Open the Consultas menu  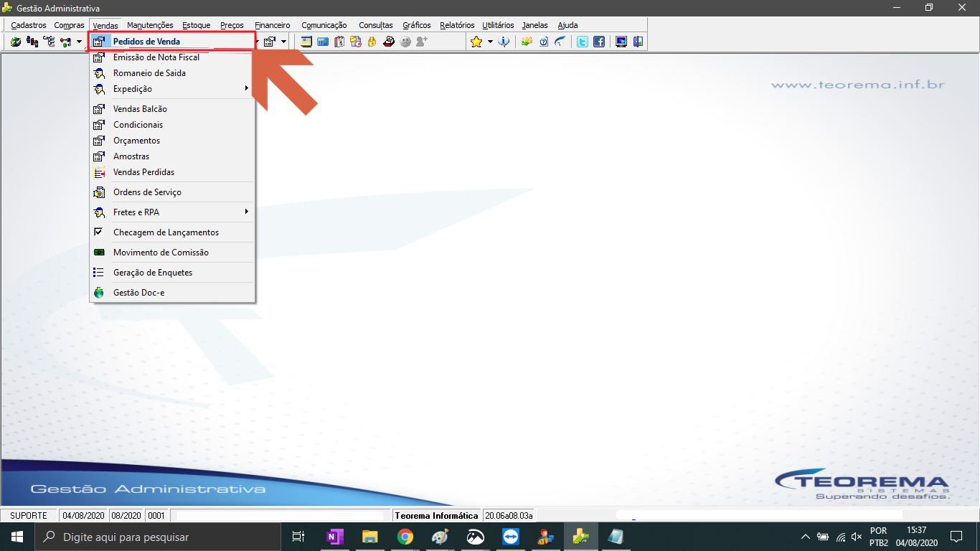(x=376, y=25)
